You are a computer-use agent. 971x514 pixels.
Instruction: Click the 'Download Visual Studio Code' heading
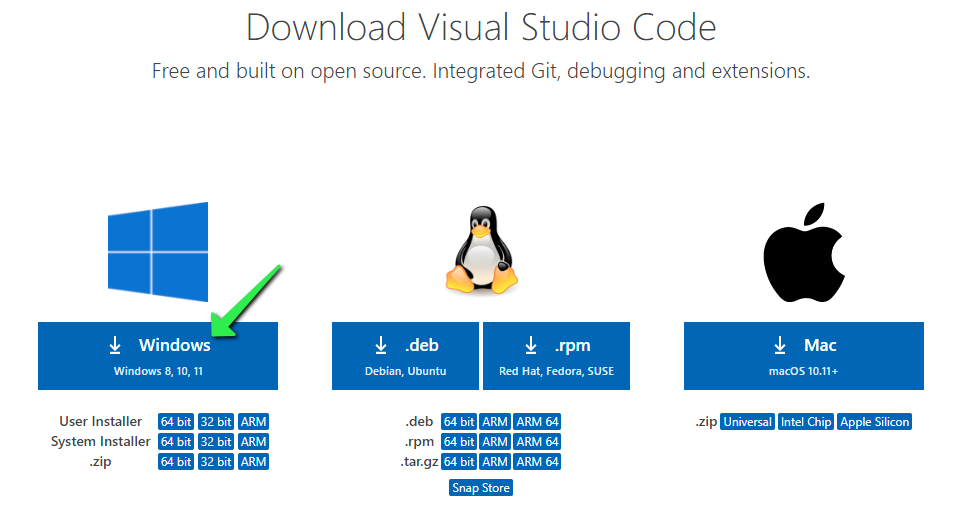[x=481, y=28]
